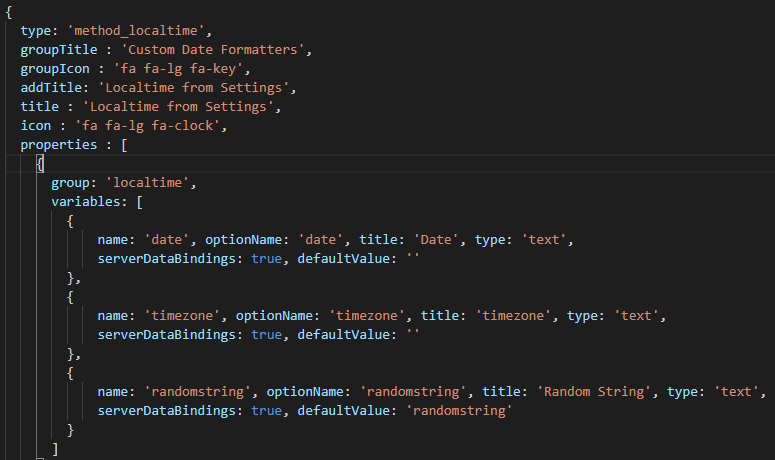The height and width of the screenshot is (460, 775).
Task: Click the groupIcon value 'fa fa-lg fa-key'
Action: pyautogui.click(x=178, y=69)
